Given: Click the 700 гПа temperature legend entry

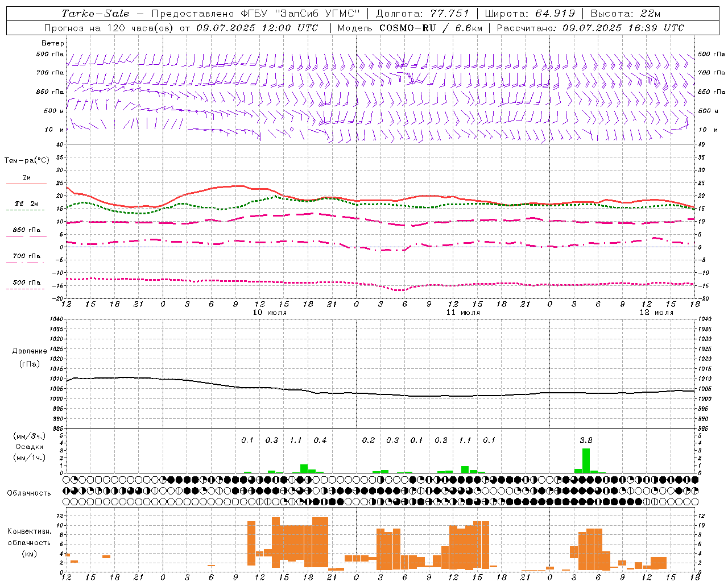Looking at the screenshot, I should pos(26,256).
